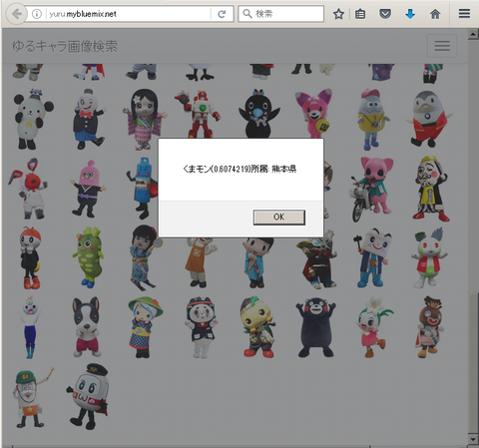The height and width of the screenshot is (448, 479).
Task: Focus the browser search box
Action: 281,14
